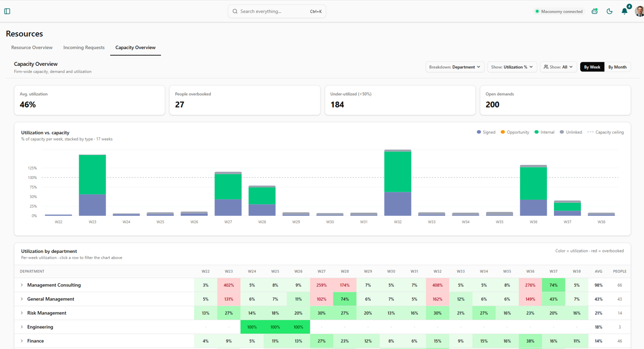
Task: Toggle the Capacity ceiling legend entry
Action: (x=605, y=132)
